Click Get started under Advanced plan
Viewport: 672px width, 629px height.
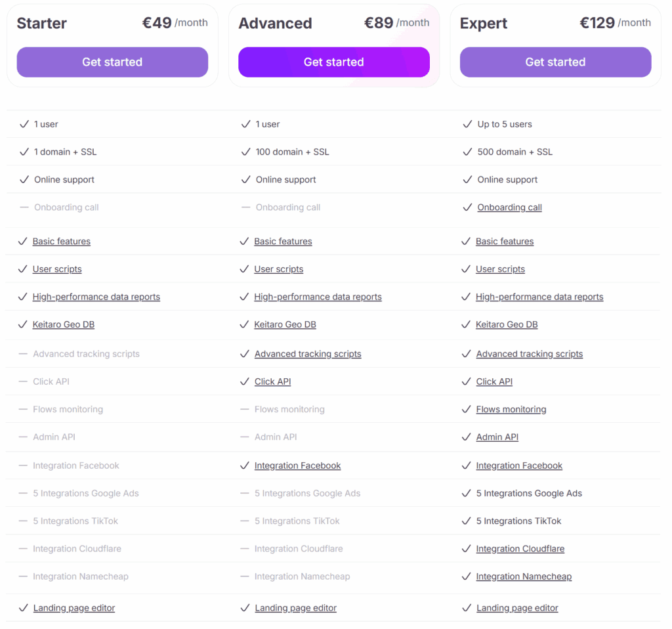pos(333,62)
